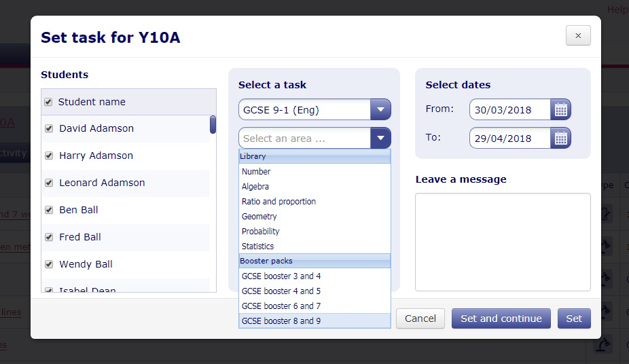
Task: Open the From date calendar picker
Action: click(x=560, y=109)
